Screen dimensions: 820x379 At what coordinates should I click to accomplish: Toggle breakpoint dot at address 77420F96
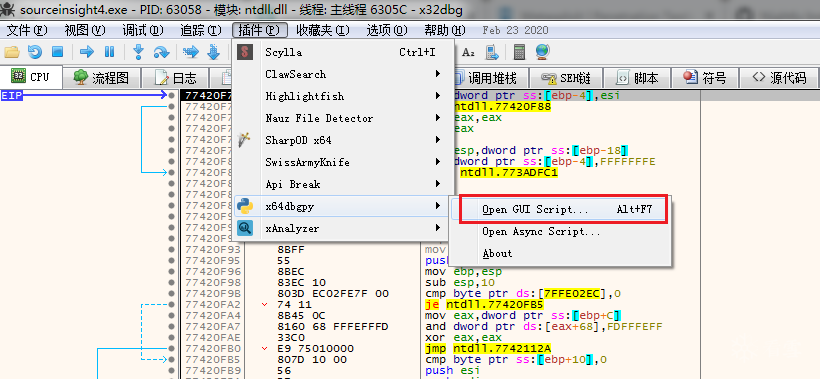point(172,271)
